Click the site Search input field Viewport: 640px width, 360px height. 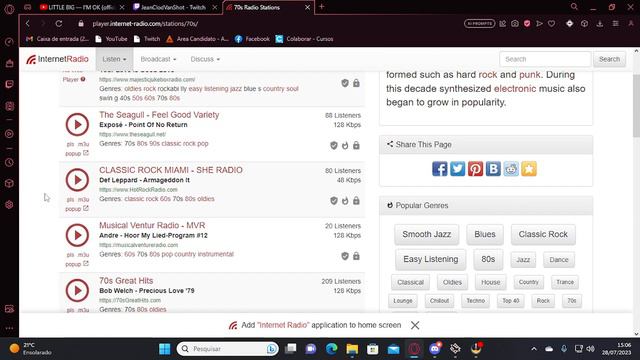(x=545, y=59)
